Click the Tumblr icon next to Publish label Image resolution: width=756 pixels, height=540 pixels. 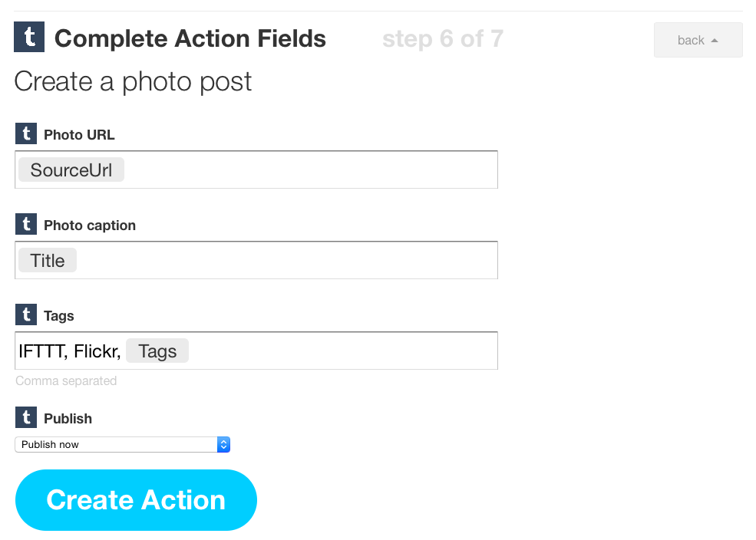[26, 418]
